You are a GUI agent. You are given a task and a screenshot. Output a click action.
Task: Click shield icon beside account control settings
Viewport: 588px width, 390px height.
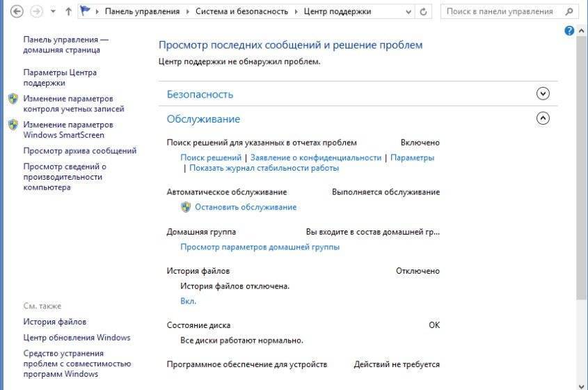13,99
